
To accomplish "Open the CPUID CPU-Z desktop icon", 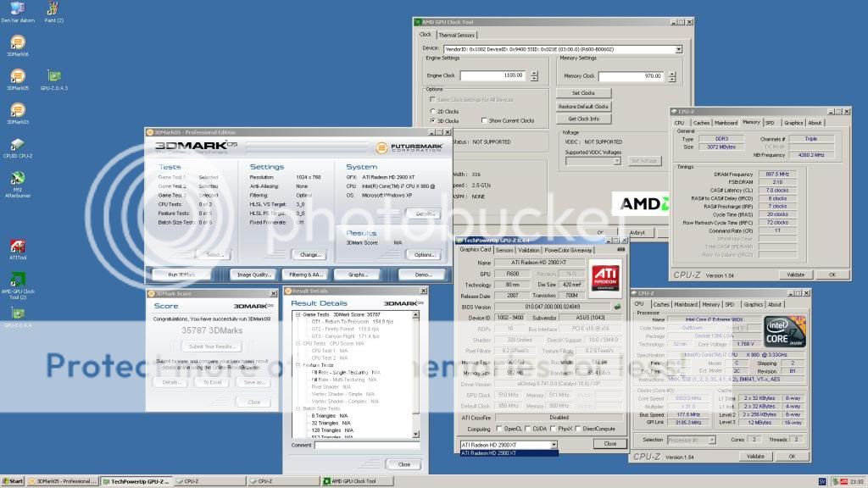I will click(x=17, y=144).
